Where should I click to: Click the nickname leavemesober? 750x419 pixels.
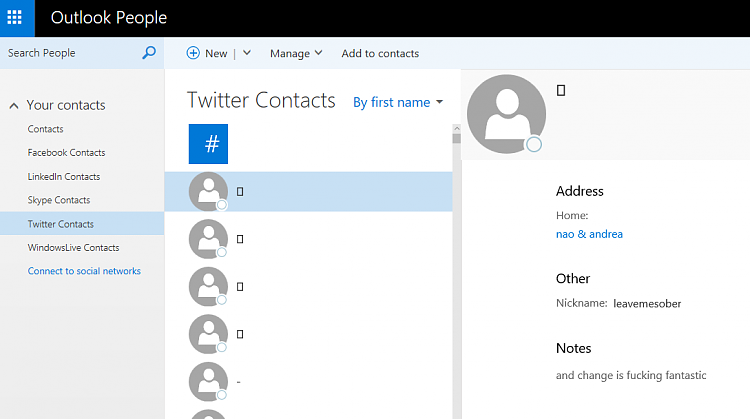point(647,303)
